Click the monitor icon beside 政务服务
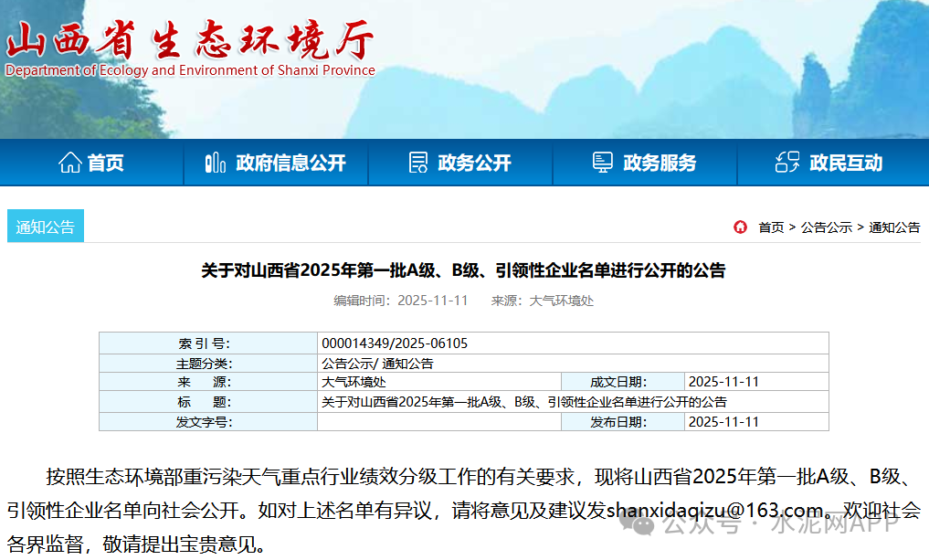The image size is (929, 560). coord(602,163)
